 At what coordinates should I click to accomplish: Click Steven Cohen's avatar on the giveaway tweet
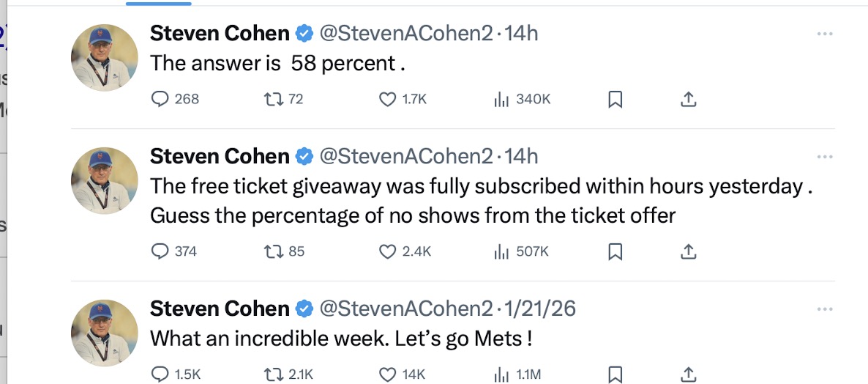pos(105,180)
